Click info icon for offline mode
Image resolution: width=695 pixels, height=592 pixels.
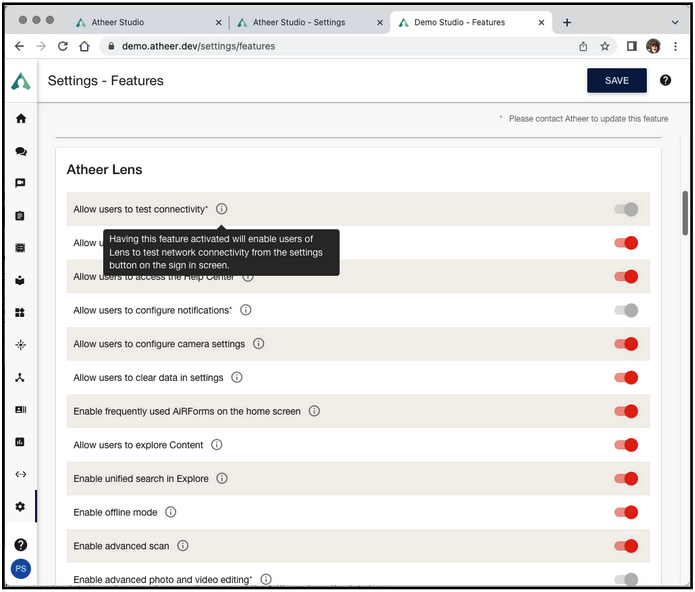click(171, 512)
